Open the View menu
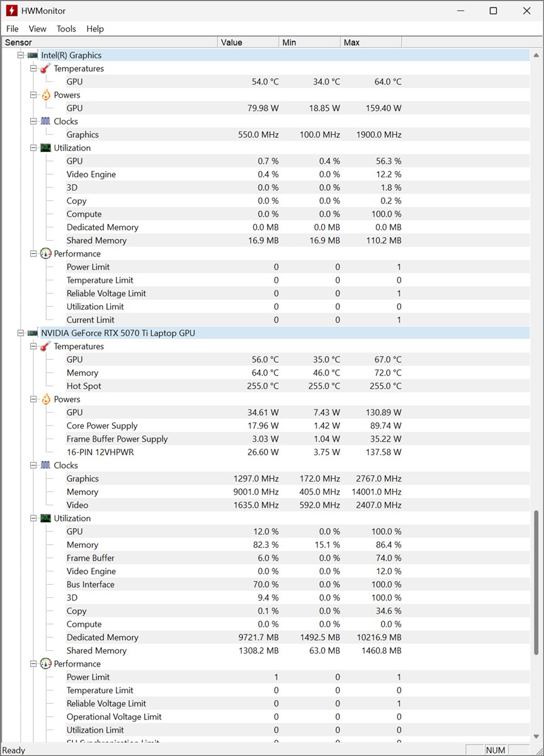The width and height of the screenshot is (544, 756). coord(38,29)
